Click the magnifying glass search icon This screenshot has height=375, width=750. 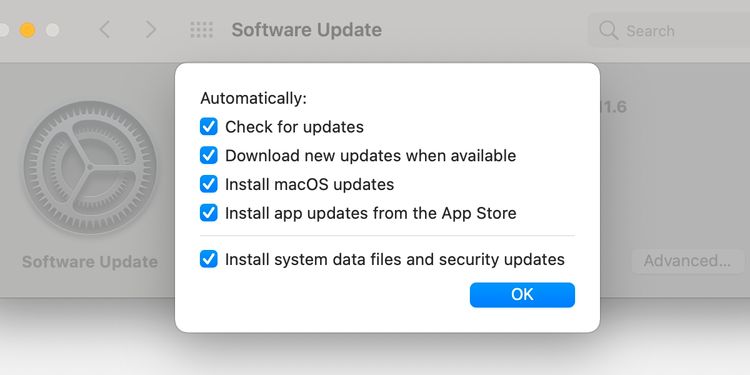(x=608, y=30)
